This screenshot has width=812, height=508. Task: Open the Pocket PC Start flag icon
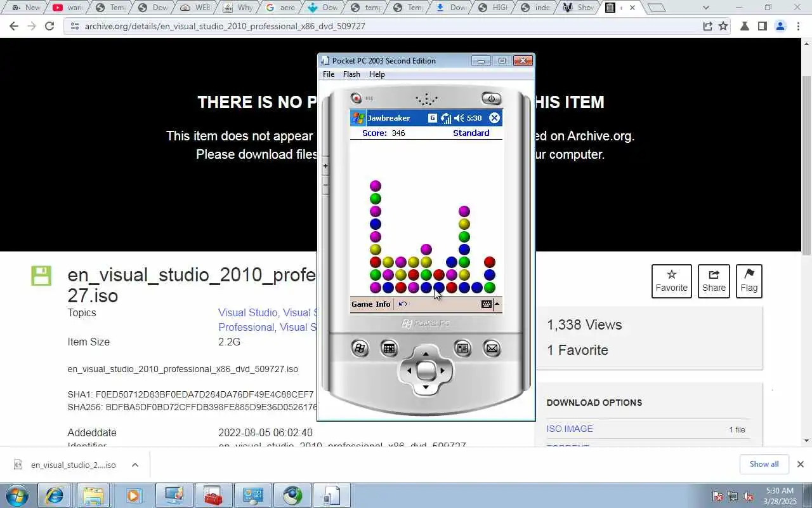point(358,118)
